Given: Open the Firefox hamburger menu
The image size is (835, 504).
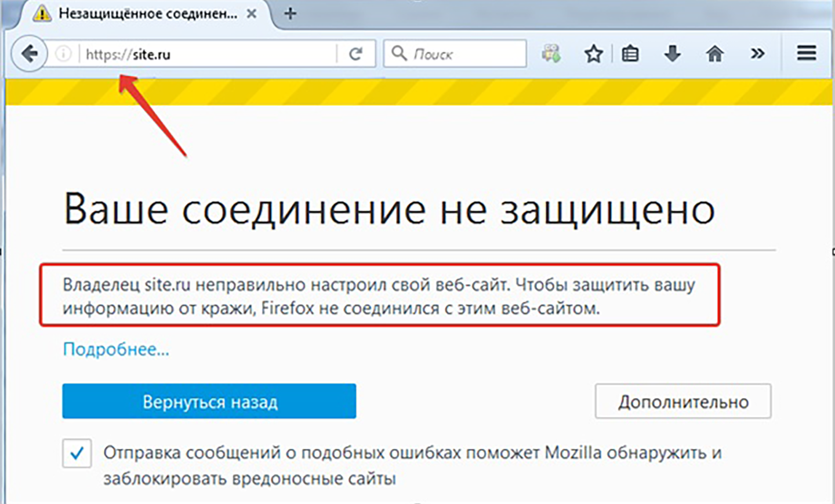Looking at the screenshot, I should [x=806, y=54].
